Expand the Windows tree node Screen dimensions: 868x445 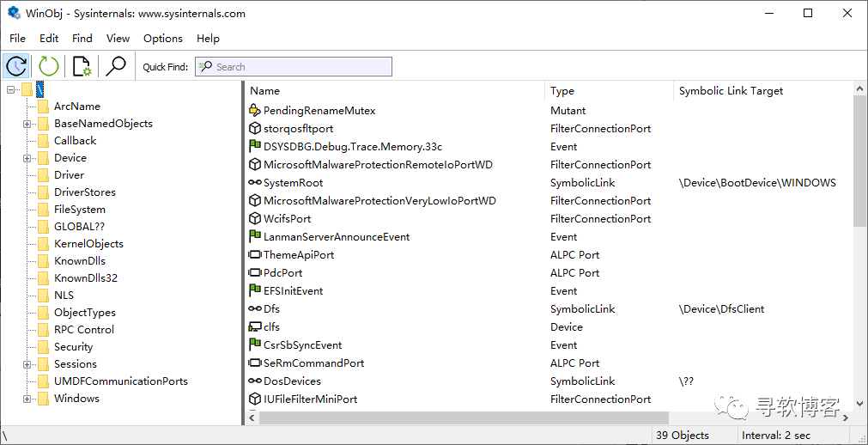coord(27,399)
